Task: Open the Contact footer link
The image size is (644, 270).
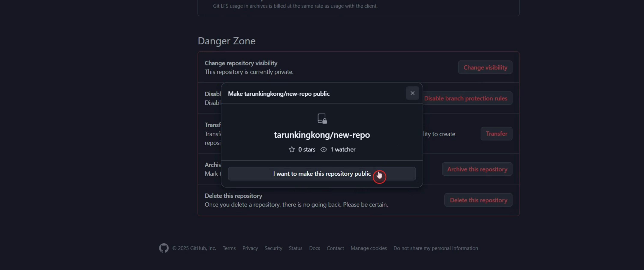Action: point(335,248)
